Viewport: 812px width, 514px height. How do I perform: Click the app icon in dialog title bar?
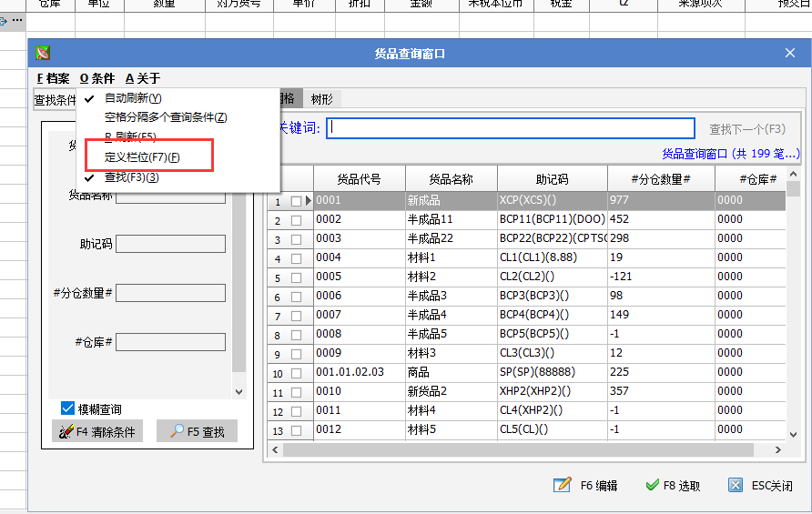[43, 54]
